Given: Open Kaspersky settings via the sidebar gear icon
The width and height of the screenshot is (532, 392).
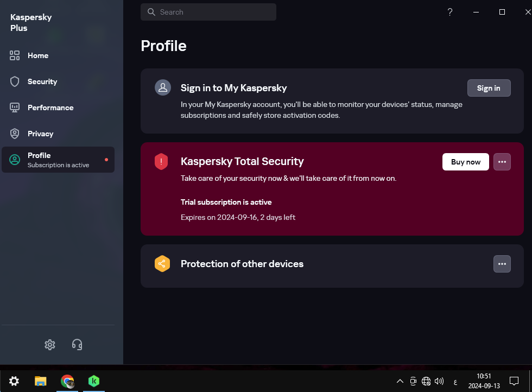Looking at the screenshot, I should tap(50, 344).
